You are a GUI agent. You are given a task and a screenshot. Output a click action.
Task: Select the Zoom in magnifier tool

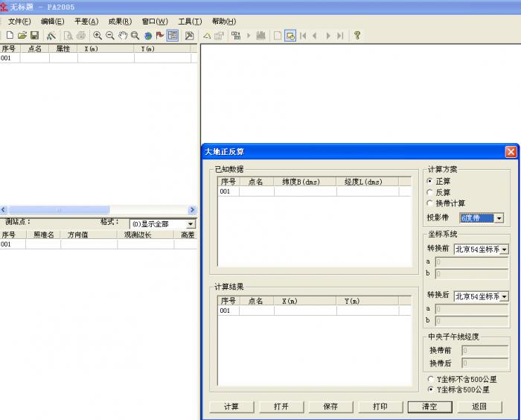click(98, 35)
